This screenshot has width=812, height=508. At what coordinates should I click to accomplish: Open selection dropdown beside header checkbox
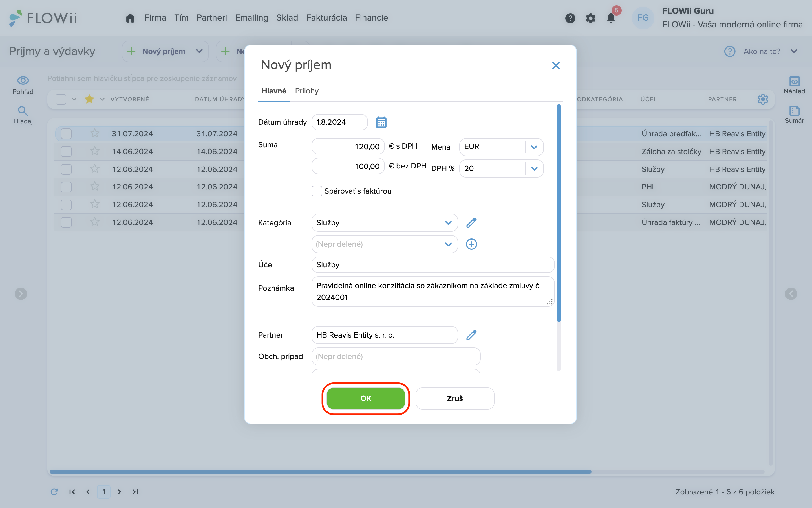tap(74, 99)
